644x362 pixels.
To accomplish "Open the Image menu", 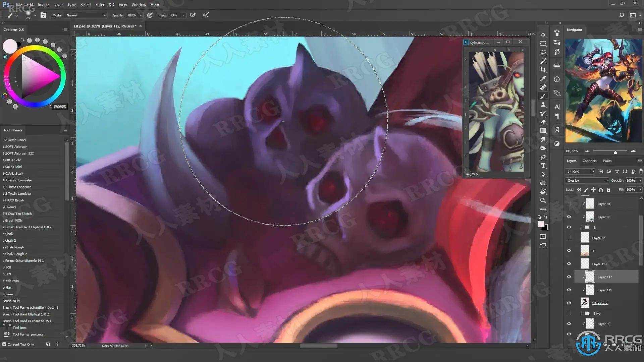I will pos(43,5).
